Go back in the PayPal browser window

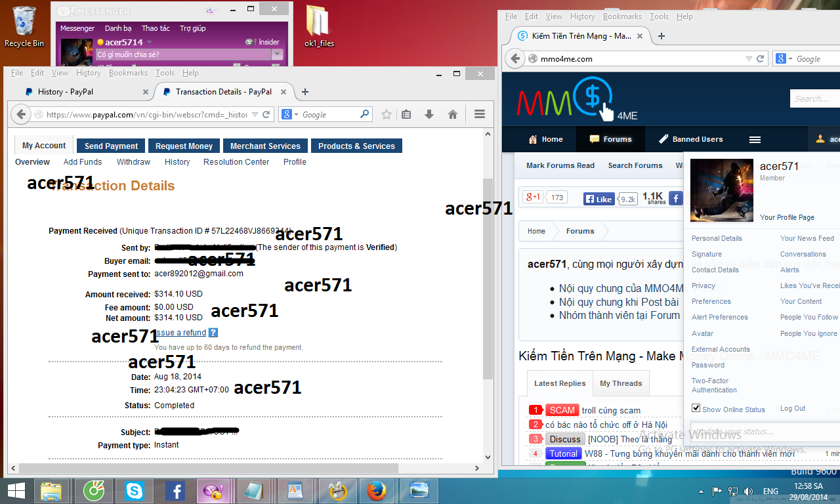coord(21,114)
